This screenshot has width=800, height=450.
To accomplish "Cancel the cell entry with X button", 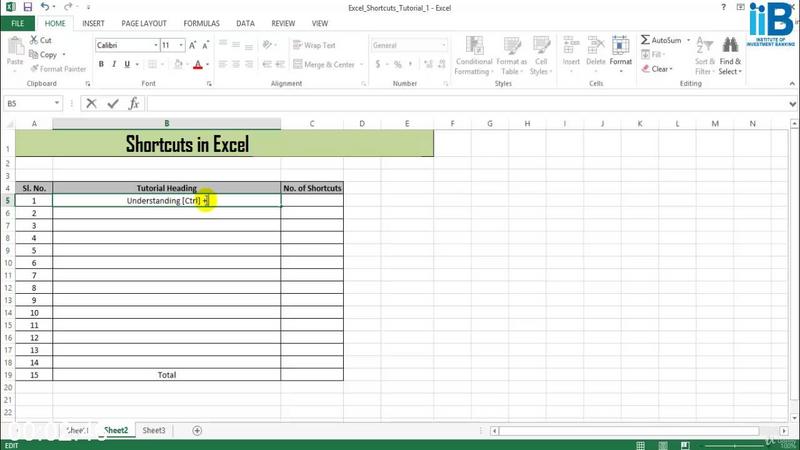I will pos(91,104).
